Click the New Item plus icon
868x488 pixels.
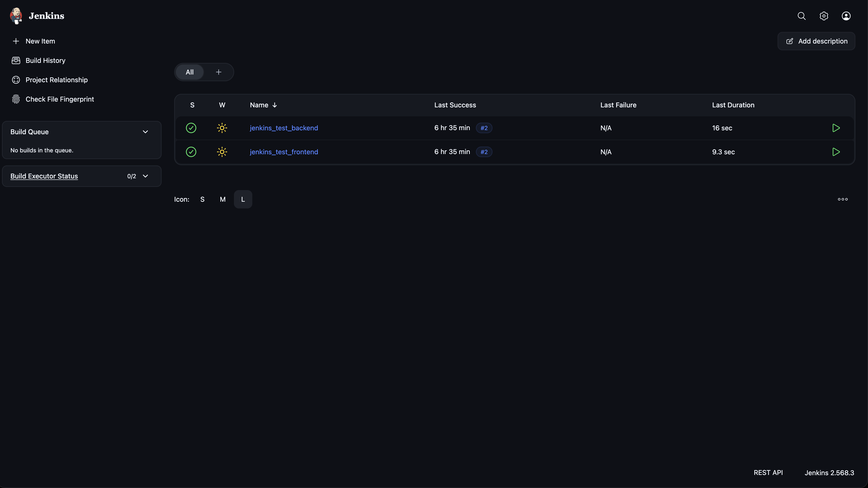point(16,41)
